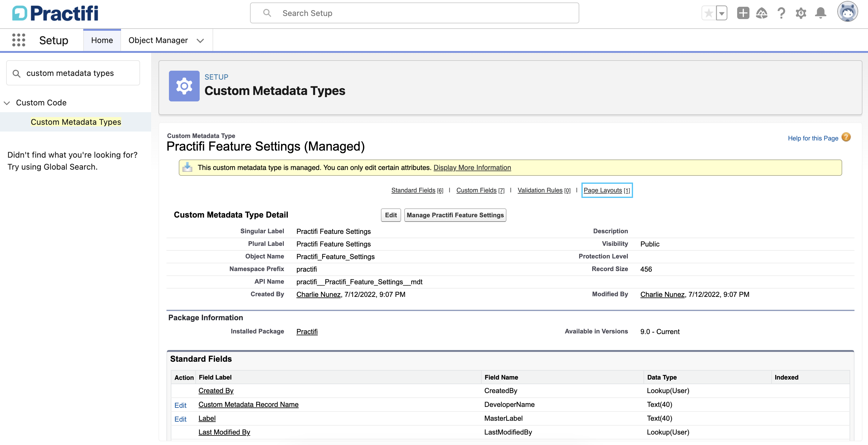Jump to Validation Rules [0] link

pos(544,191)
